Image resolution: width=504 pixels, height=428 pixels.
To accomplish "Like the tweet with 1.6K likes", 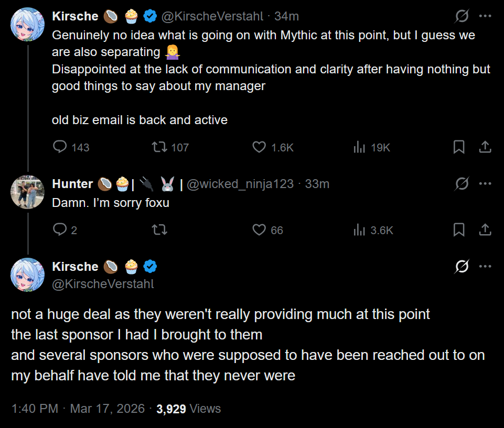I will coord(259,147).
